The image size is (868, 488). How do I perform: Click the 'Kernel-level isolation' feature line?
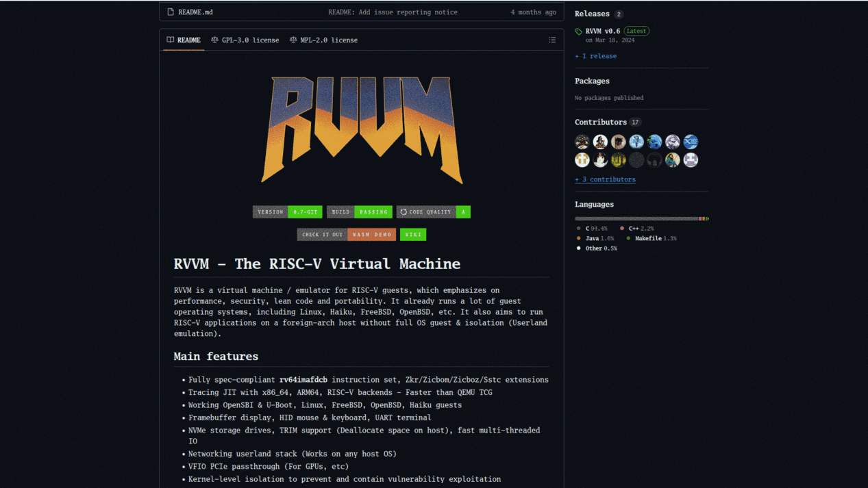(345, 479)
